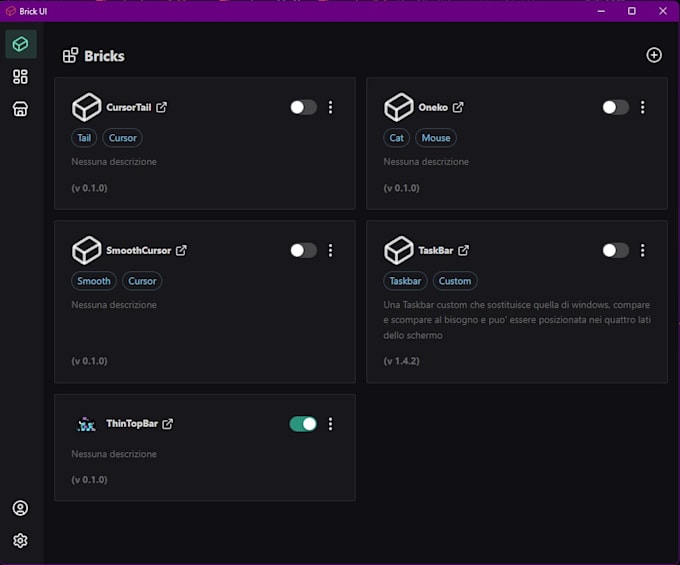Click the Smooth tag on SmoothCursor

tap(94, 281)
